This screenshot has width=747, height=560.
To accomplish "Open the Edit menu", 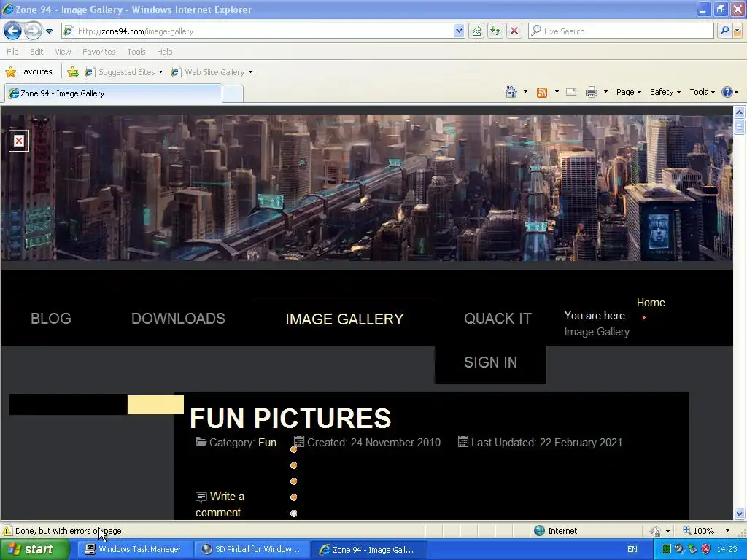I will tap(36, 52).
